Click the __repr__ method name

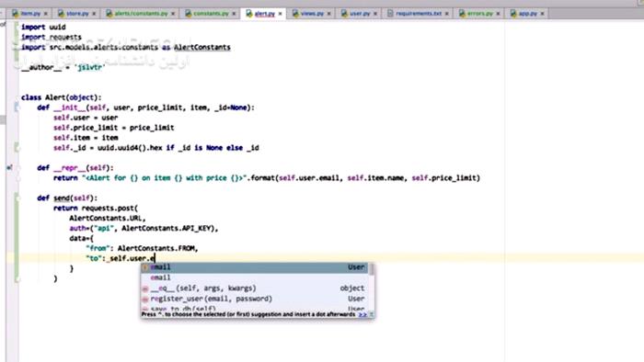(69, 167)
